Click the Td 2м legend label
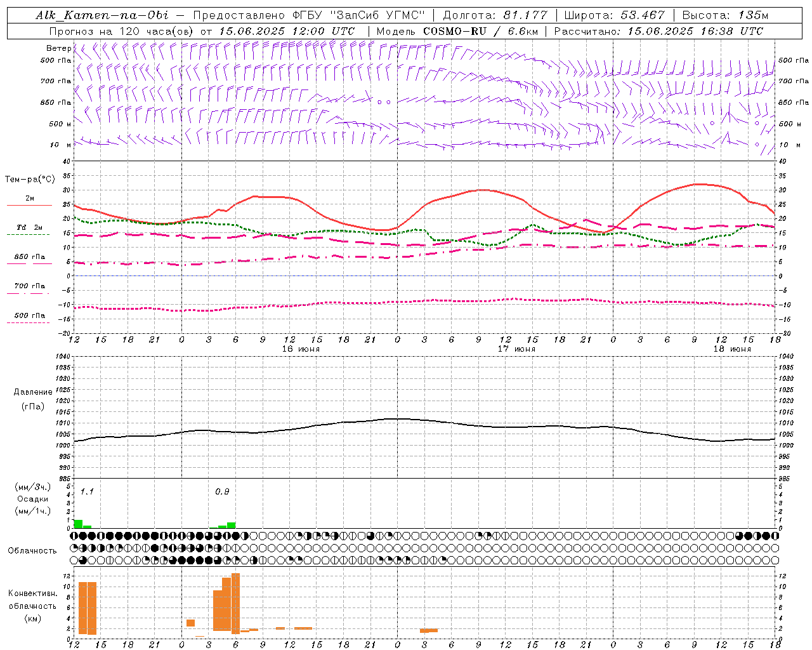 click(29, 227)
